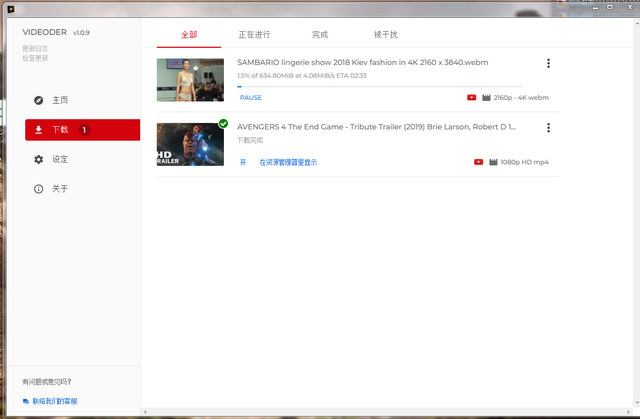Click 联络我们的客服 contact support link
Image resolution: width=640 pixels, height=419 pixels.
click(x=55, y=401)
